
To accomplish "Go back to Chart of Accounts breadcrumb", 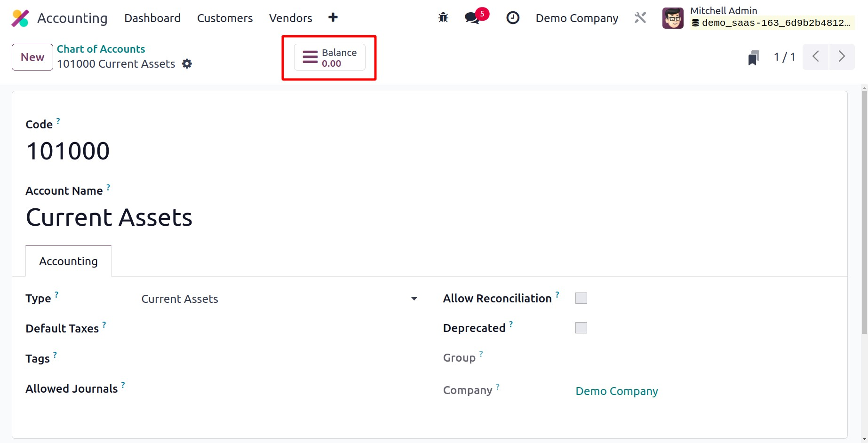I will coord(101,49).
